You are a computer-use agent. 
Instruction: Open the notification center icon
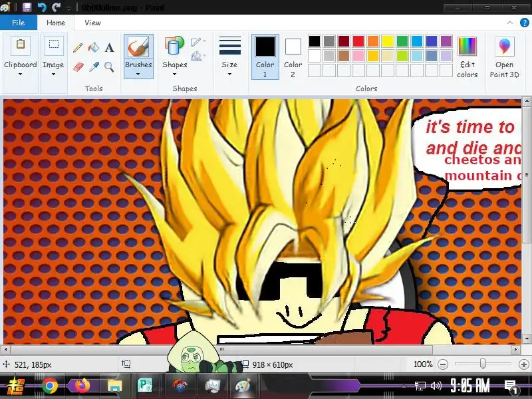pyautogui.click(x=510, y=386)
